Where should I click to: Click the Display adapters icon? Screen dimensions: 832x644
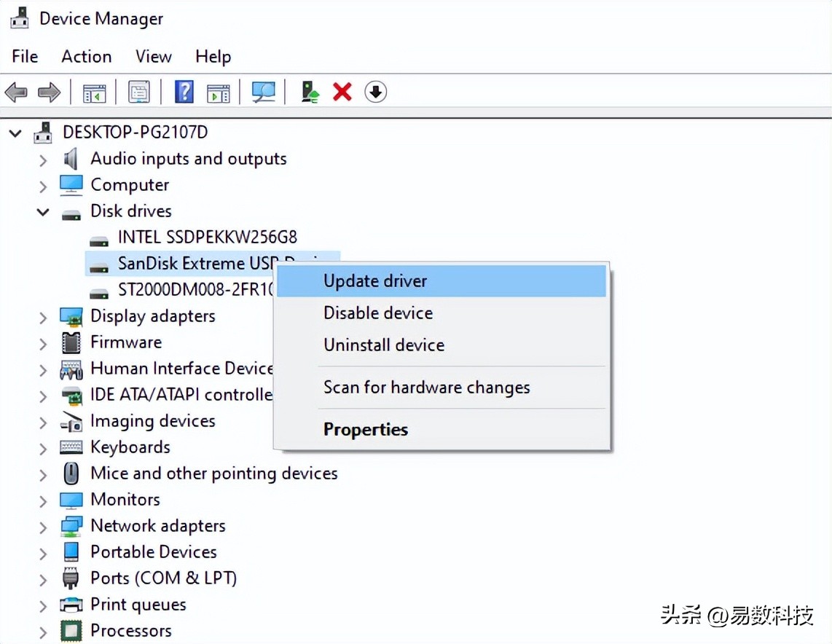[71, 317]
